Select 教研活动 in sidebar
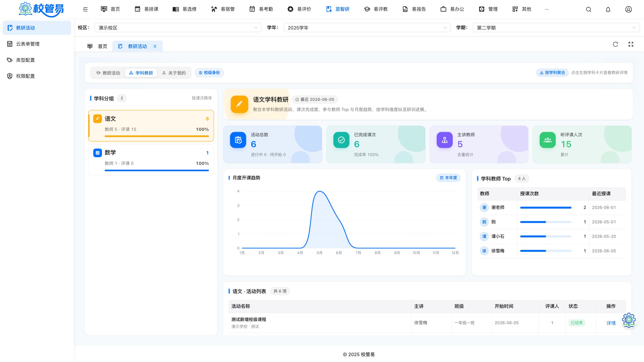 (x=37, y=28)
